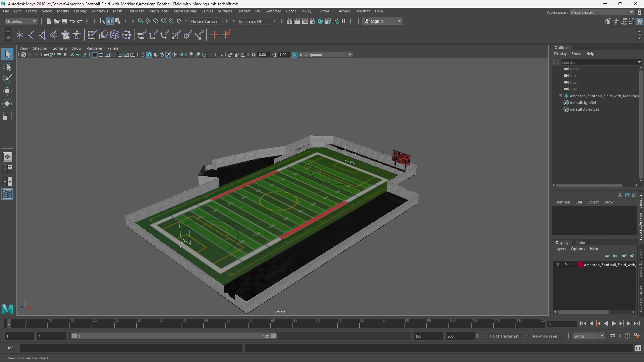Toggle the layer visibility V box
The width and height of the screenshot is (644, 362).
558,265
